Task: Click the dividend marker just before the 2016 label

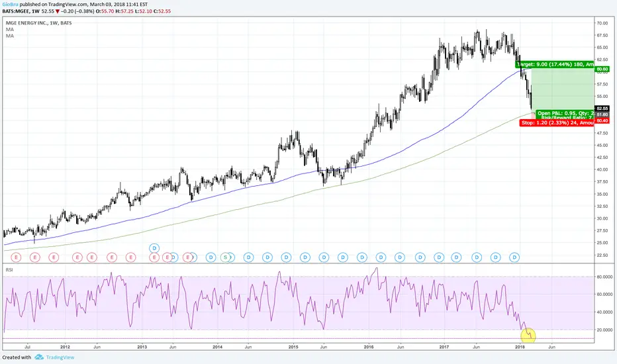Action: (361, 257)
